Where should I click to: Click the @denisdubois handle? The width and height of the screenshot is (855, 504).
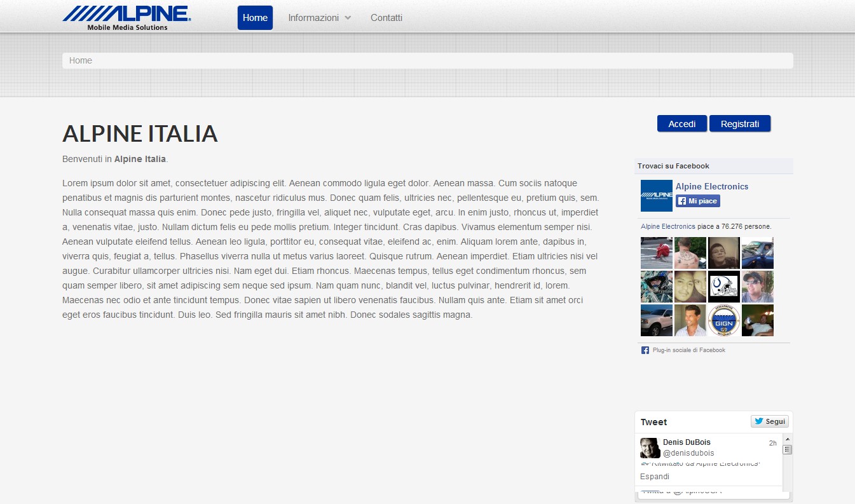click(x=688, y=453)
